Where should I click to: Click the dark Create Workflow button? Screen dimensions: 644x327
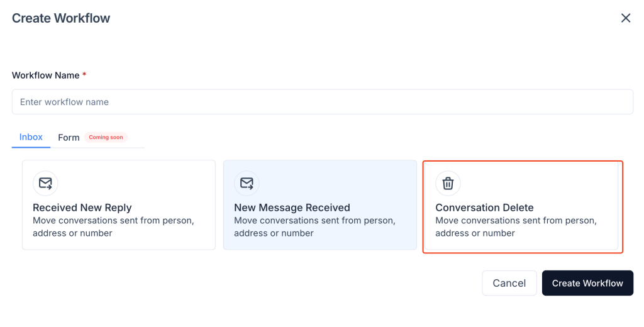coord(587,283)
